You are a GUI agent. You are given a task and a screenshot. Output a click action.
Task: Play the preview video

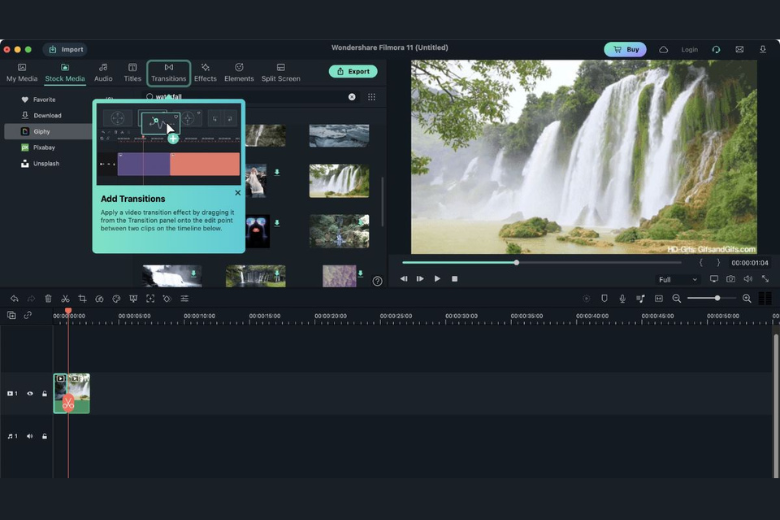437,279
